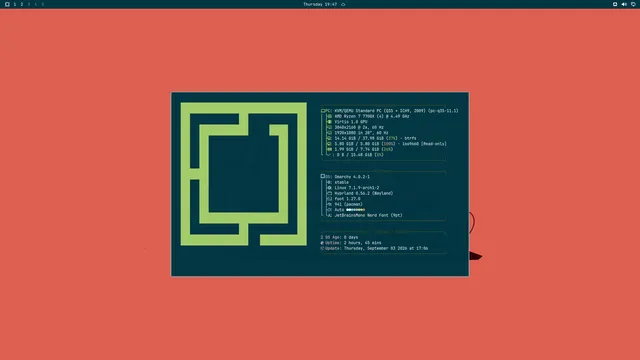Open the volume speaker icon
The width and height of the screenshot is (640, 360).
pyautogui.click(x=624, y=4)
